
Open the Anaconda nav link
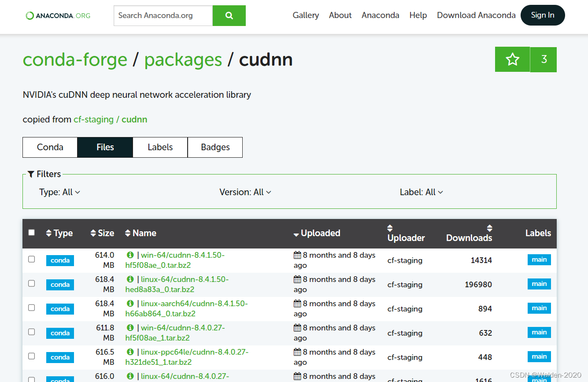pos(381,15)
